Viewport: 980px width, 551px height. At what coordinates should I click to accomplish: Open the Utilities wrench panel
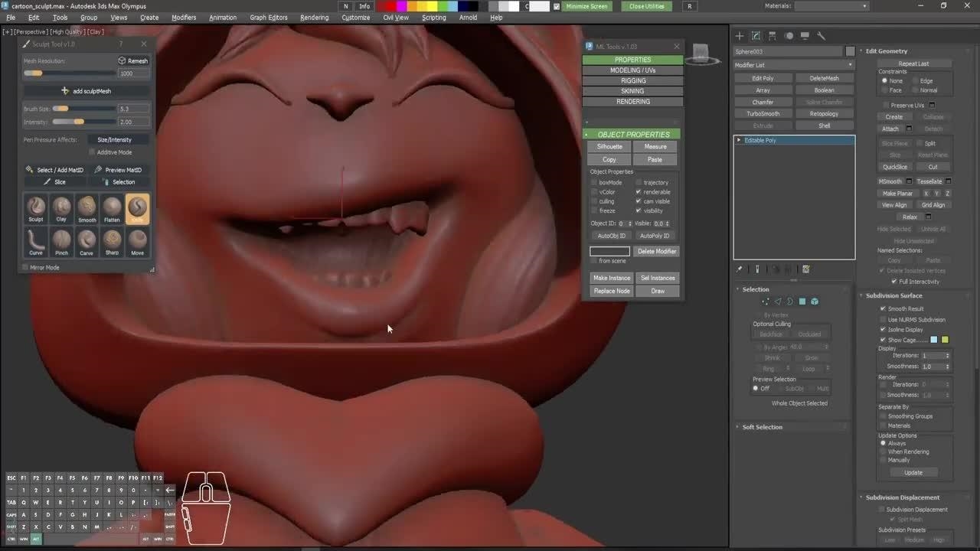point(822,36)
